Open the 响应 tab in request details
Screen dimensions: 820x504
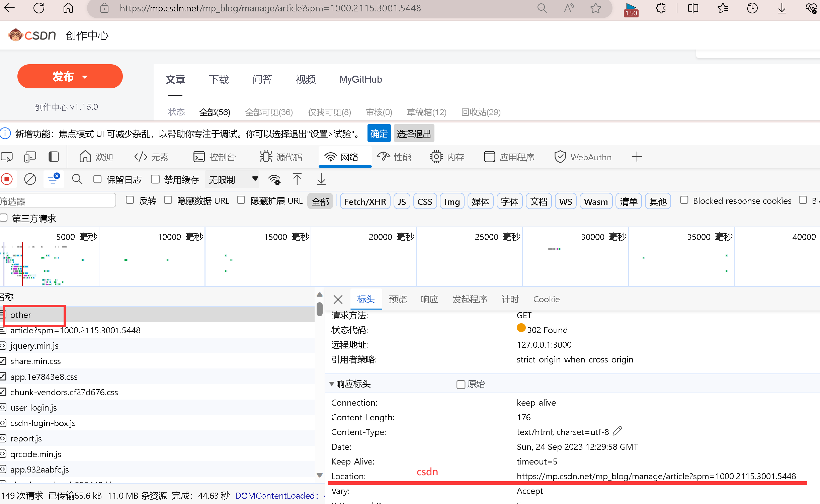[429, 299]
